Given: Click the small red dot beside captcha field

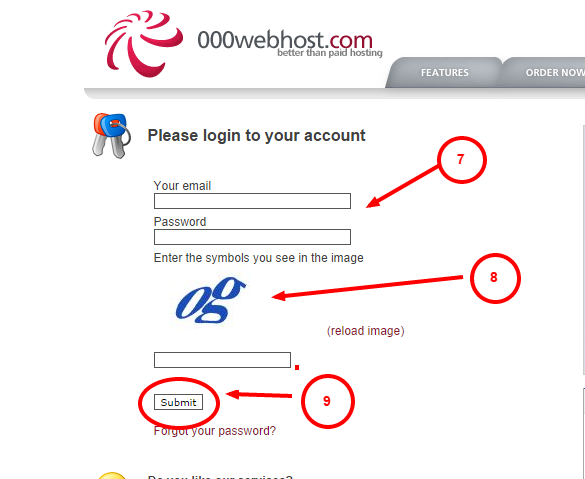Looking at the screenshot, I should [297, 367].
